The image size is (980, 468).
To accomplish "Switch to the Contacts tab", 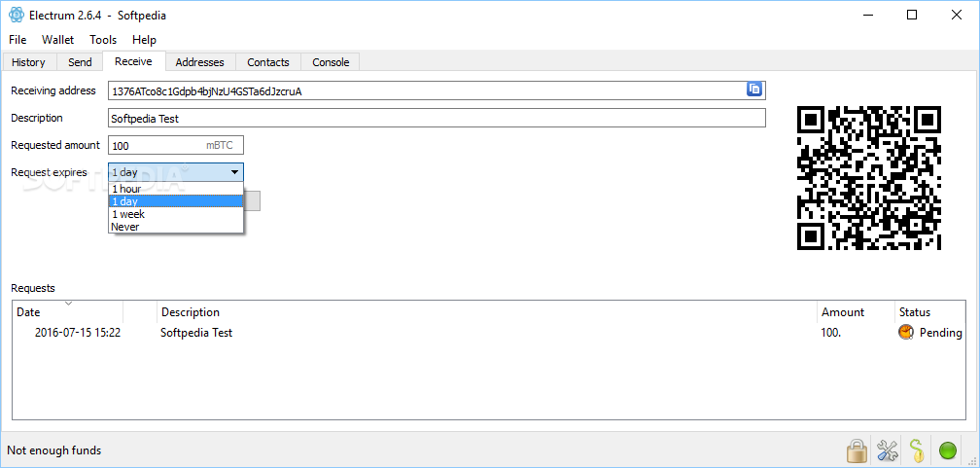I will point(268,62).
